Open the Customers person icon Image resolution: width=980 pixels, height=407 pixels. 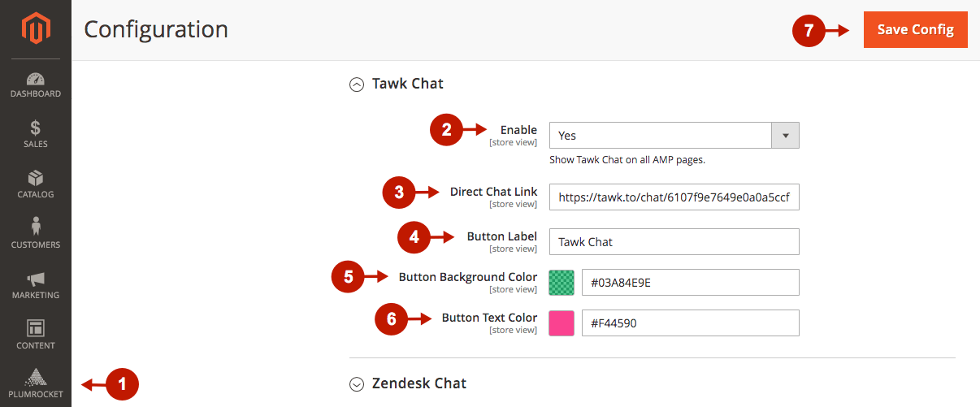[x=35, y=228]
